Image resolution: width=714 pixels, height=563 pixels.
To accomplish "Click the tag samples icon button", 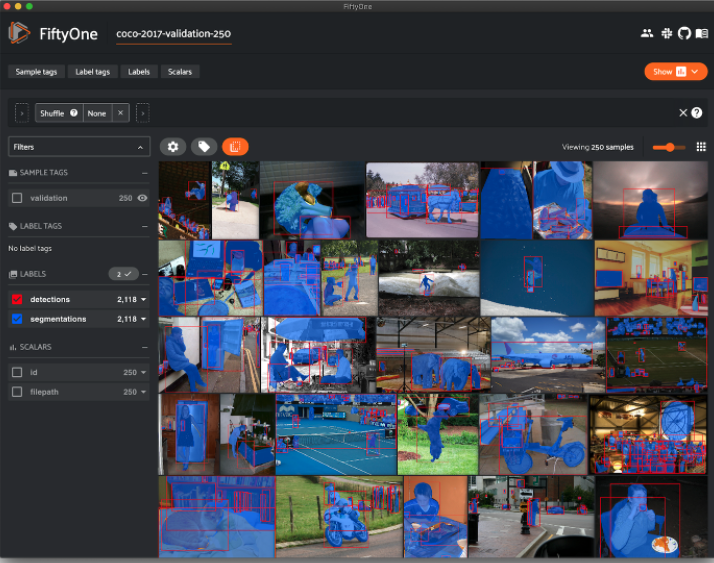I will pos(204,147).
